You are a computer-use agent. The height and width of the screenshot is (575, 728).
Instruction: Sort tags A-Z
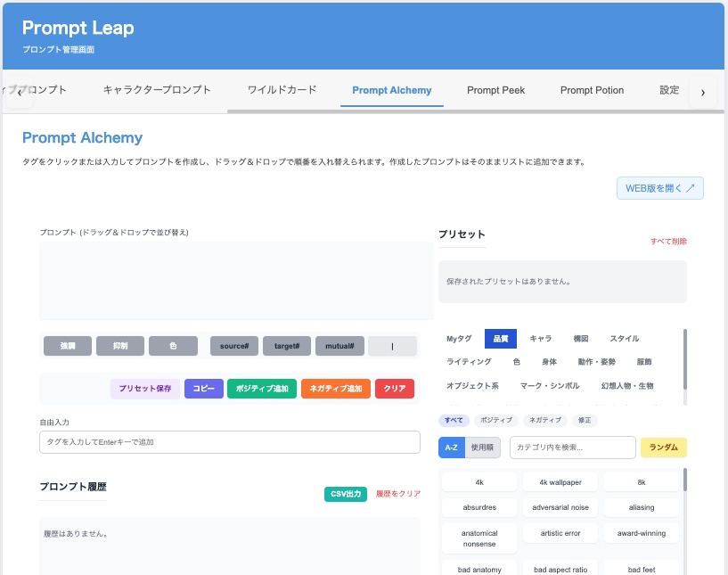click(451, 448)
